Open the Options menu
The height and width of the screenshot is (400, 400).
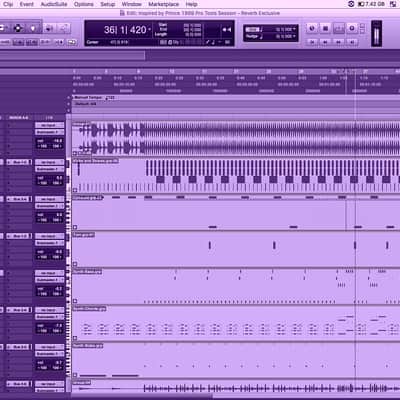(x=84, y=4)
